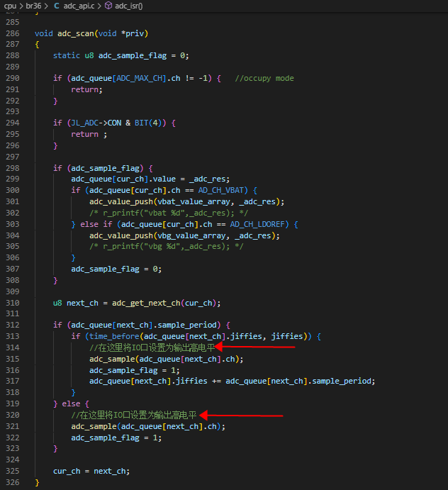The height and width of the screenshot is (490, 448).
Task: Click '} else {' on line 319
Action: (71, 403)
